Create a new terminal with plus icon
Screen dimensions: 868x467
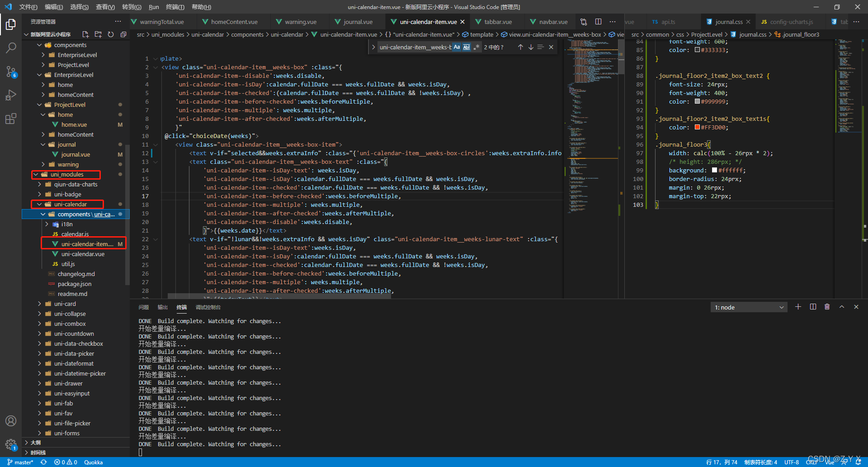pos(798,307)
